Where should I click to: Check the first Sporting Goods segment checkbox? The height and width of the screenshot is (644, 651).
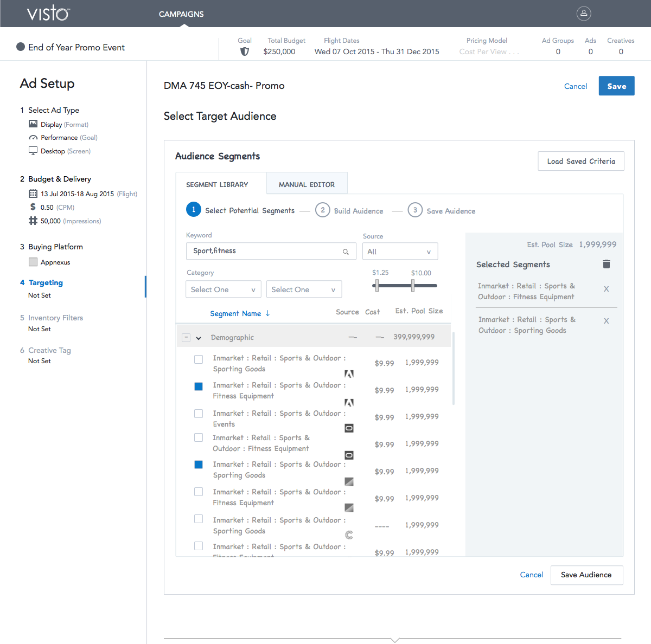tap(199, 359)
